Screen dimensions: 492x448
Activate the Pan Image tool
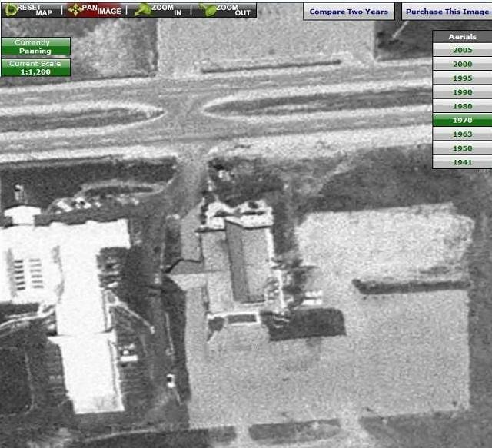click(95, 9)
